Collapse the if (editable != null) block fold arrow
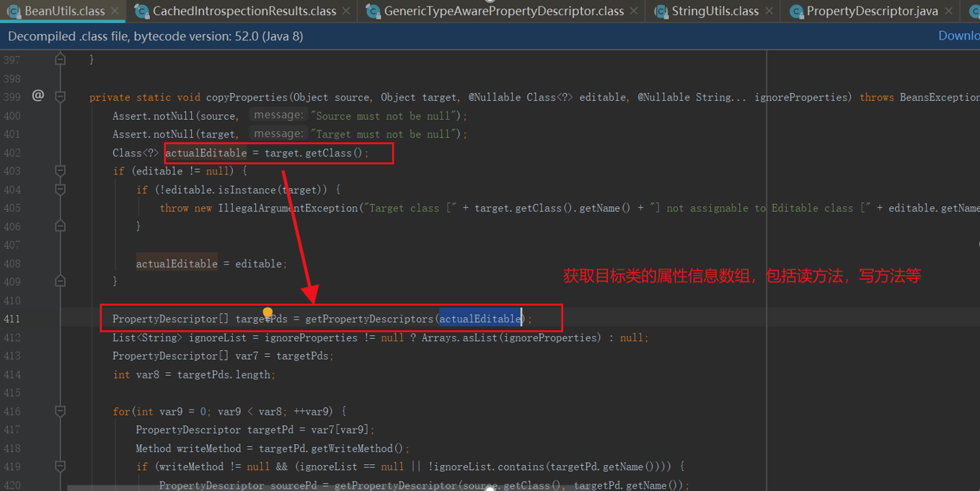980x491 pixels. 60,171
